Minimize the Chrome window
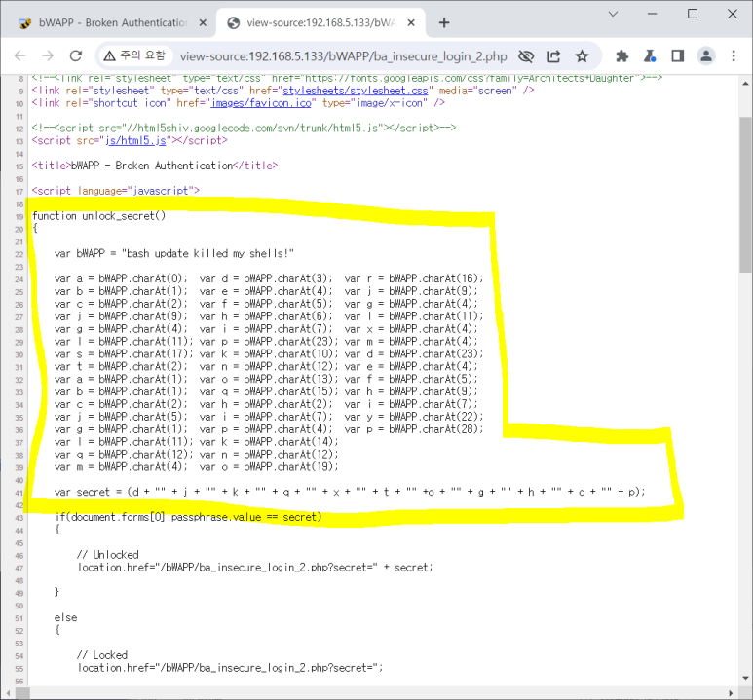753x700 pixels. pyautogui.click(x=652, y=14)
